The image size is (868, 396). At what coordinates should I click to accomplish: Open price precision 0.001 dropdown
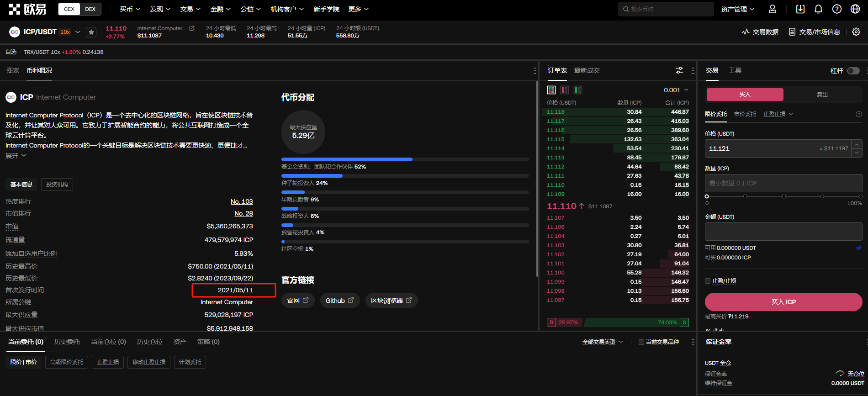(676, 90)
